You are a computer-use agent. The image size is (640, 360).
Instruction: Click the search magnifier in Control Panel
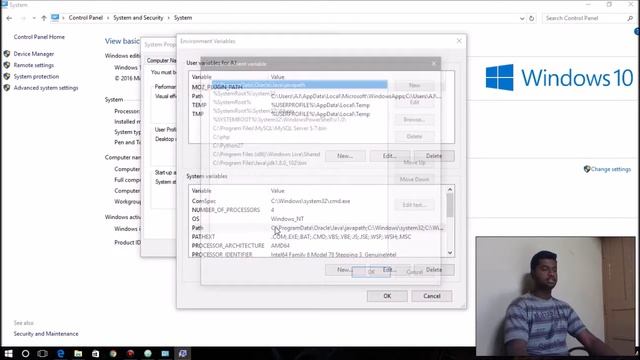click(x=630, y=18)
